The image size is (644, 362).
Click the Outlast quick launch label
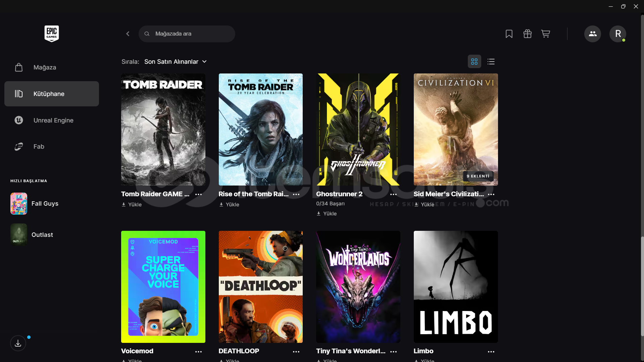42,235
